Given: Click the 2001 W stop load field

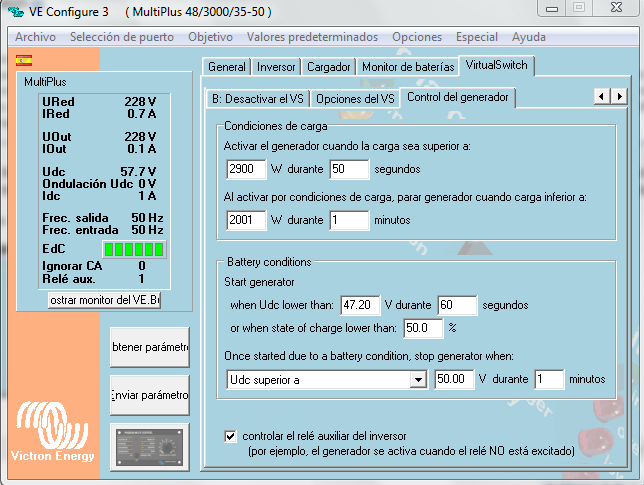Looking at the screenshot, I should pos(246,220).
